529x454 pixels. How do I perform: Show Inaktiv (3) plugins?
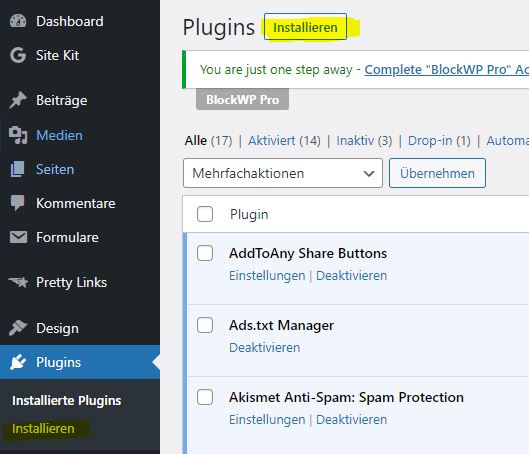(364, 140)
